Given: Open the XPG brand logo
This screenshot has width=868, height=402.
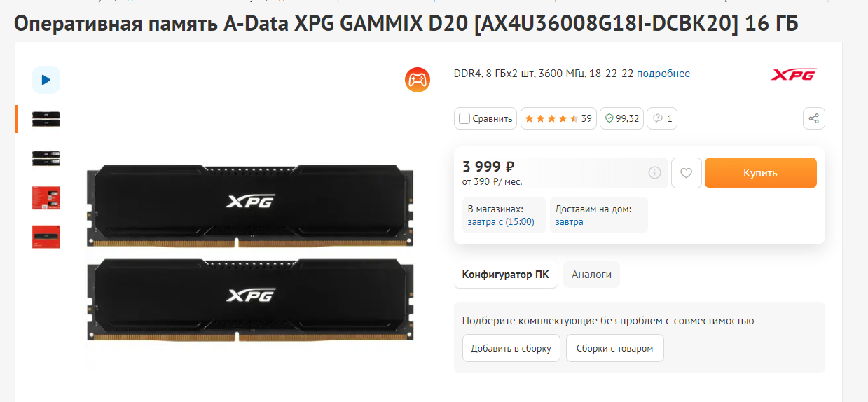Looking at the screenshot, I should coord(794,74).
